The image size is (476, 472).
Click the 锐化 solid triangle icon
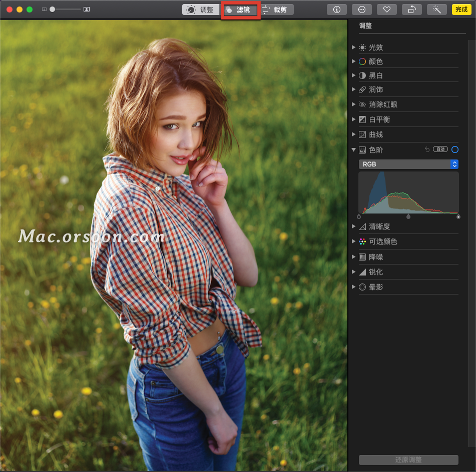(x=362, y=272)
